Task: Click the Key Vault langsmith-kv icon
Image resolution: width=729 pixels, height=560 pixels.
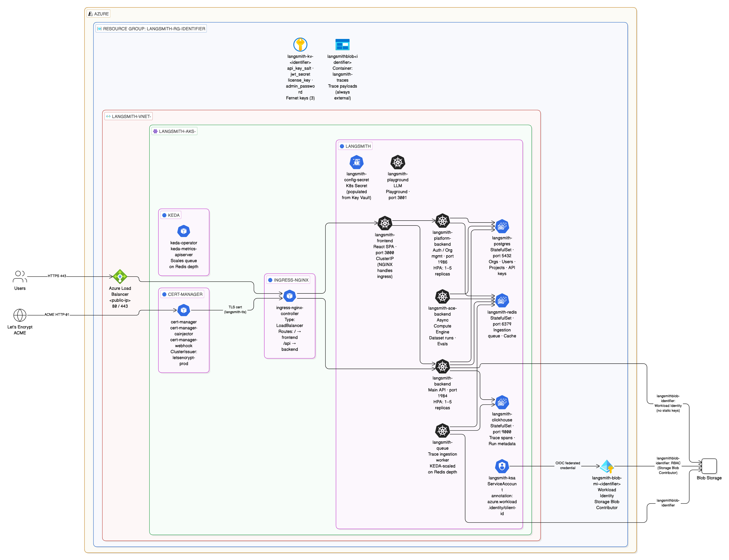Action: (x=300, y=44)
